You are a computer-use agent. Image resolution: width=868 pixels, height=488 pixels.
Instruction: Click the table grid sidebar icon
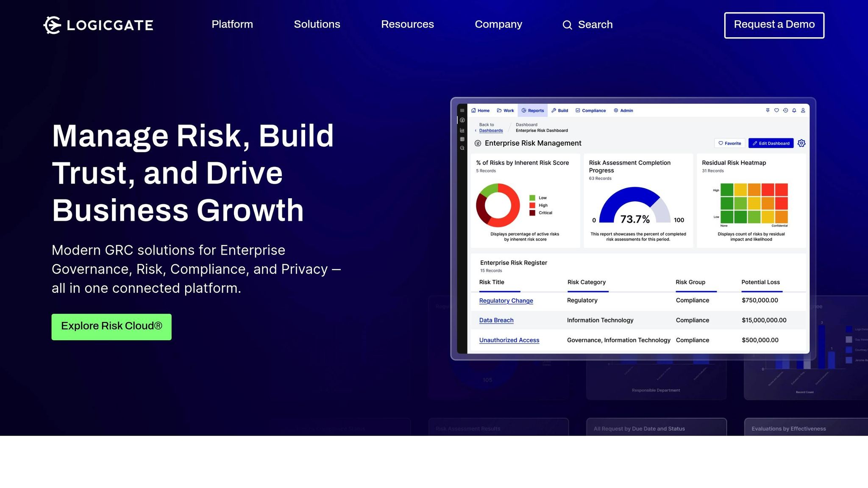(x=462, y=139)
